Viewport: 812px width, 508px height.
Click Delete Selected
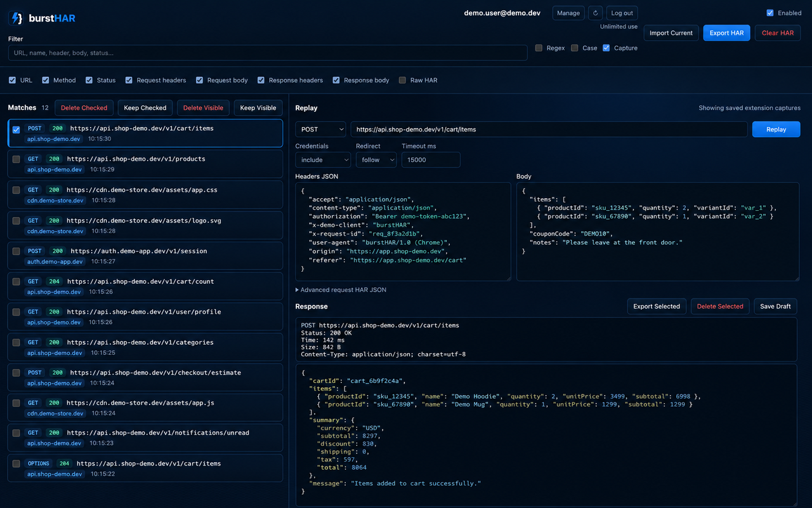[x=720, y=306]
